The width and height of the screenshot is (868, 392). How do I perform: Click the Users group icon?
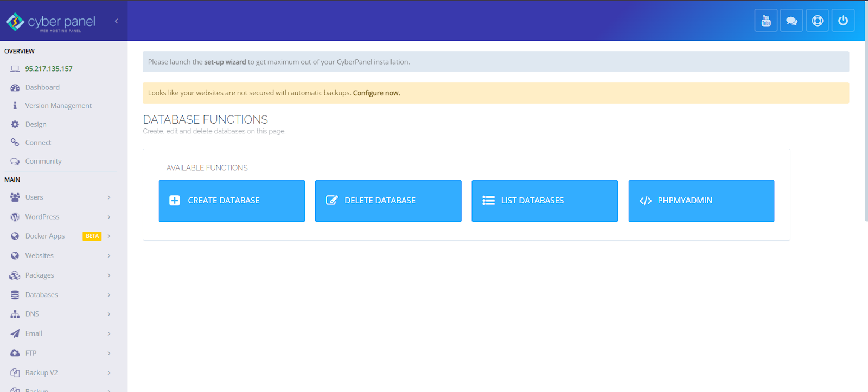[x=15, y=197]
